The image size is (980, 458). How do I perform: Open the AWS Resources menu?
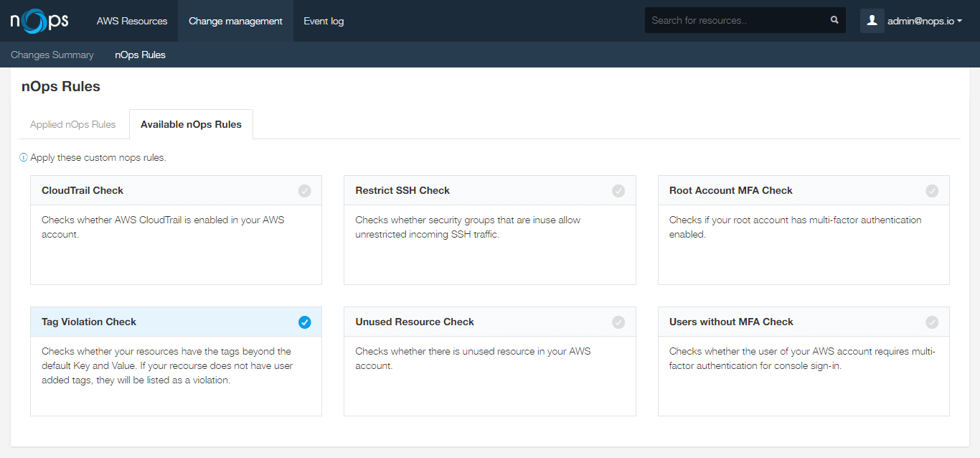[x=132, y=21]
